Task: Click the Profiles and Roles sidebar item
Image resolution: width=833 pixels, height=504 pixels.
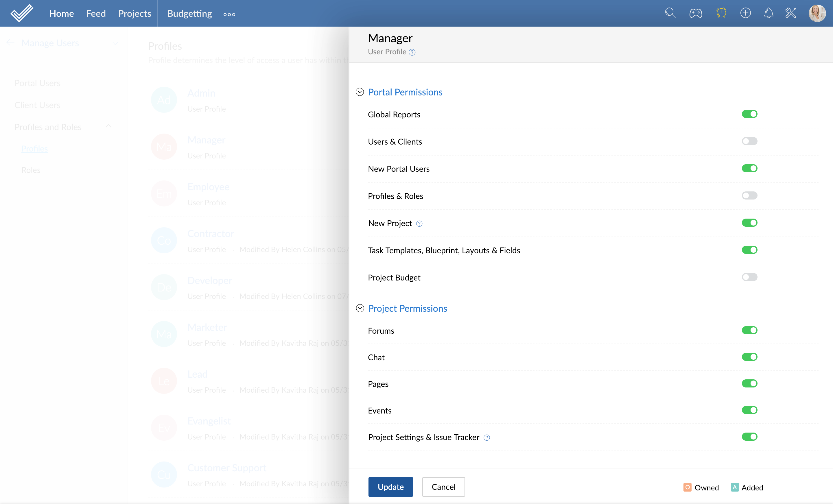Action: pyautogui.click(x=48, y=127)
